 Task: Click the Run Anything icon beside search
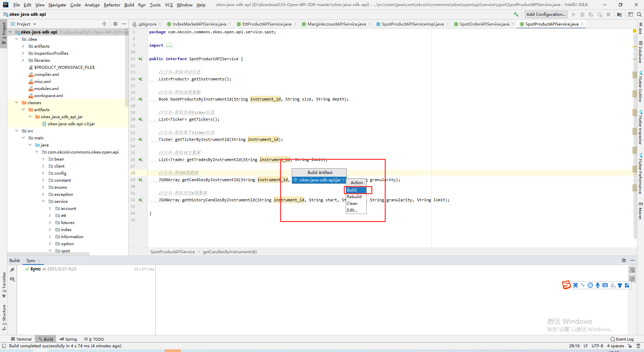tap(631, 14)
